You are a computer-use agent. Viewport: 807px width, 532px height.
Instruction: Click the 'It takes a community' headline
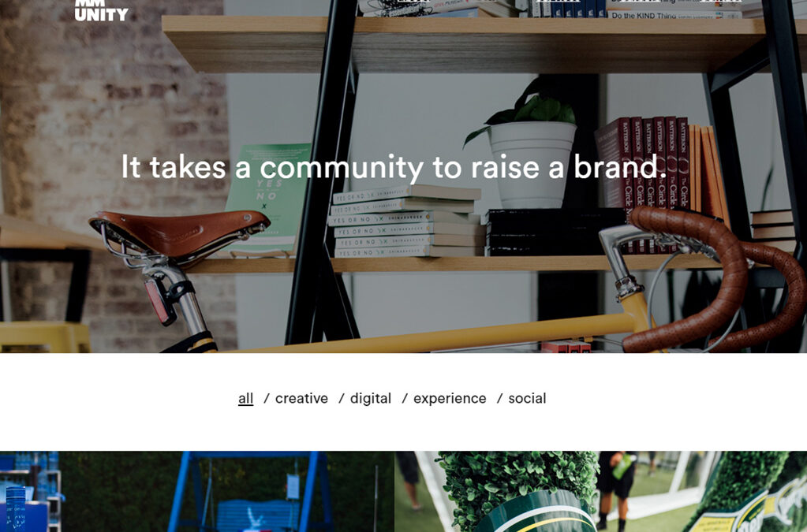pos(394,167)
